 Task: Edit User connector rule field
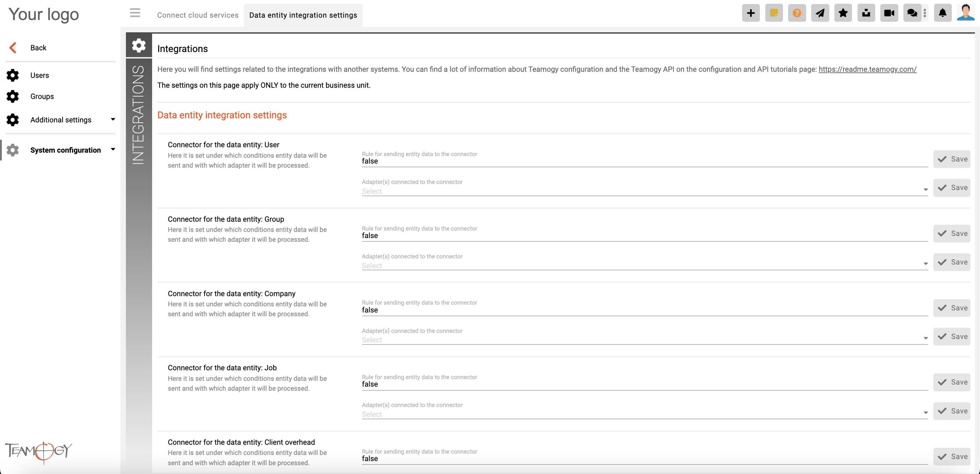(644, 161)
